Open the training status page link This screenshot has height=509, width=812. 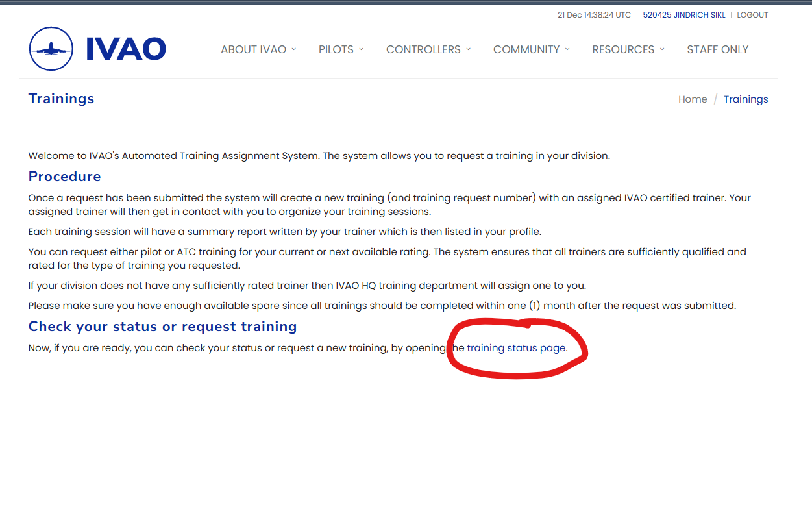click(x=516, y=348)
